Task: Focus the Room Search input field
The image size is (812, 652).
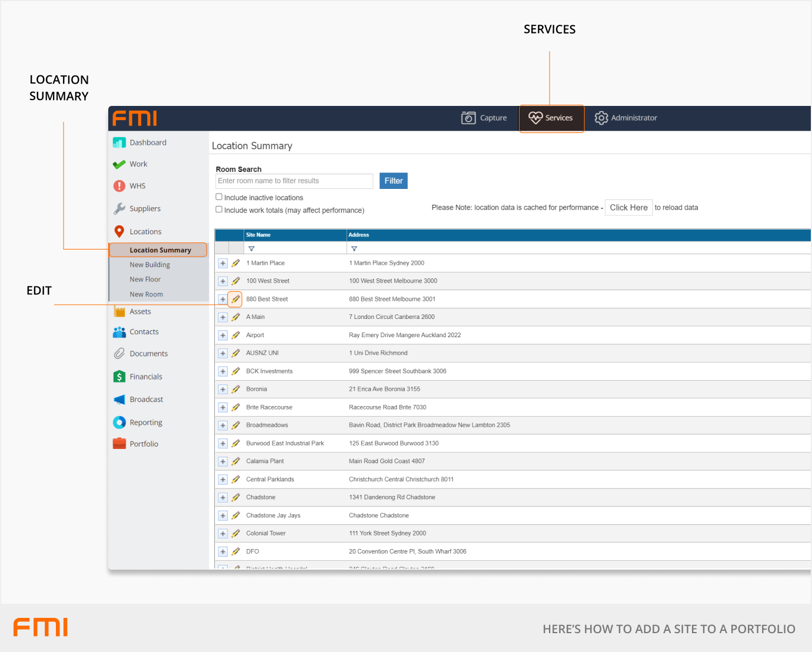Action: [x=294, y=181]
